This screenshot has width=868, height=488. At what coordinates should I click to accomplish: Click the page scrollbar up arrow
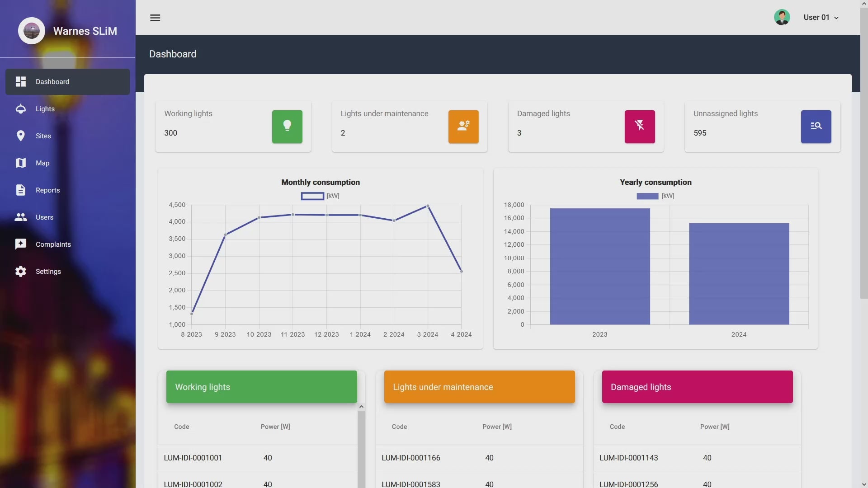click(864, 4)
